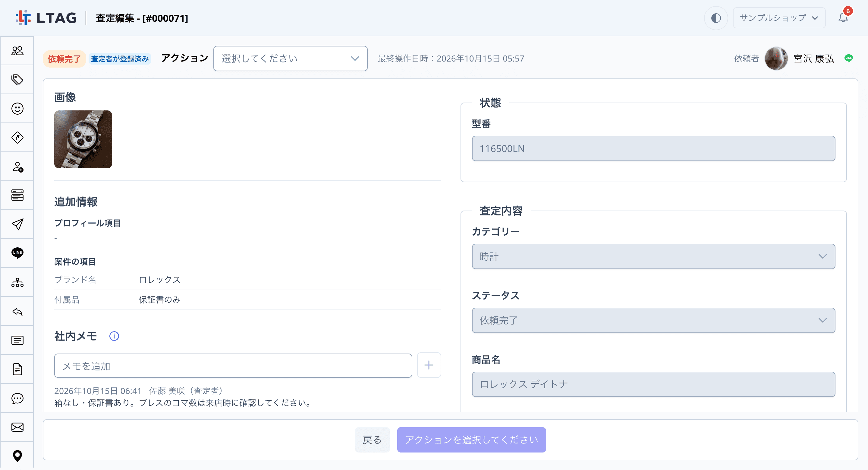Click the green LINE icon beside requester
Viewport: 868px width, 470px height.
[848, 58]
